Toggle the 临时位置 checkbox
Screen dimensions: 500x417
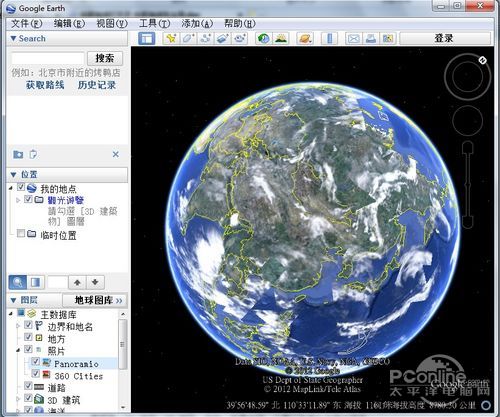pos(21,233)
